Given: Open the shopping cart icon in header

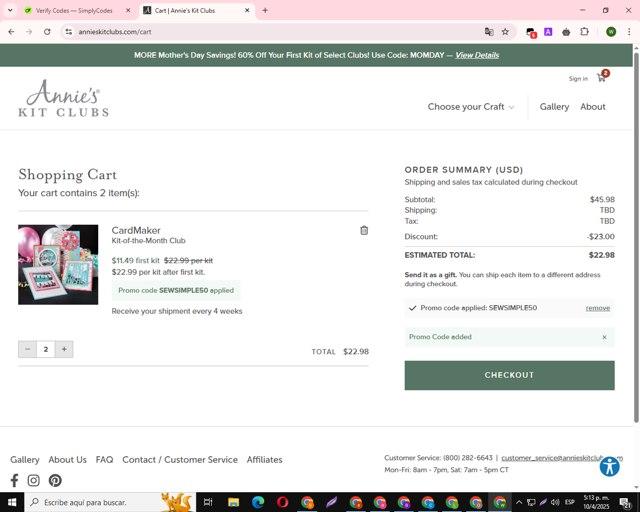Looking at the screenshot, I should point(602,78).
